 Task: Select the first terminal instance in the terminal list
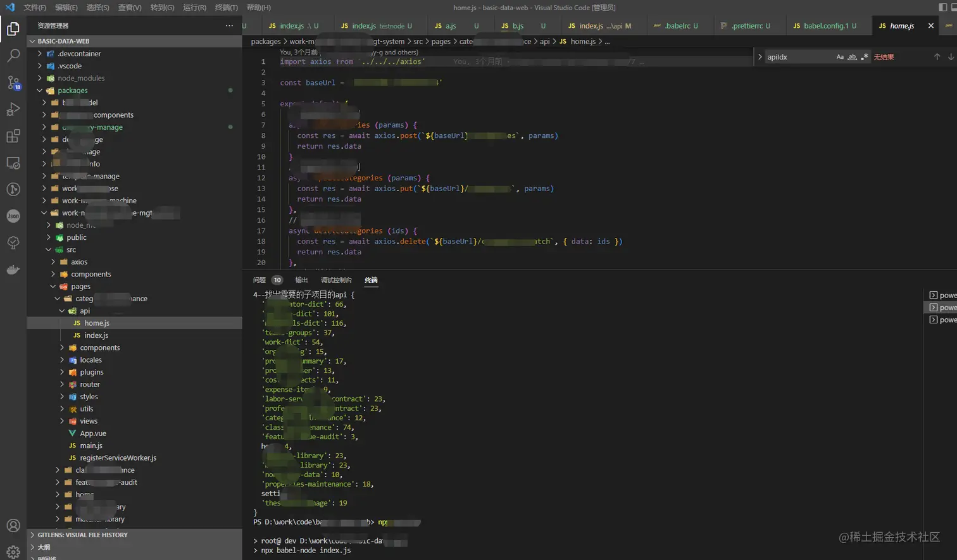(x=942, y=296)
